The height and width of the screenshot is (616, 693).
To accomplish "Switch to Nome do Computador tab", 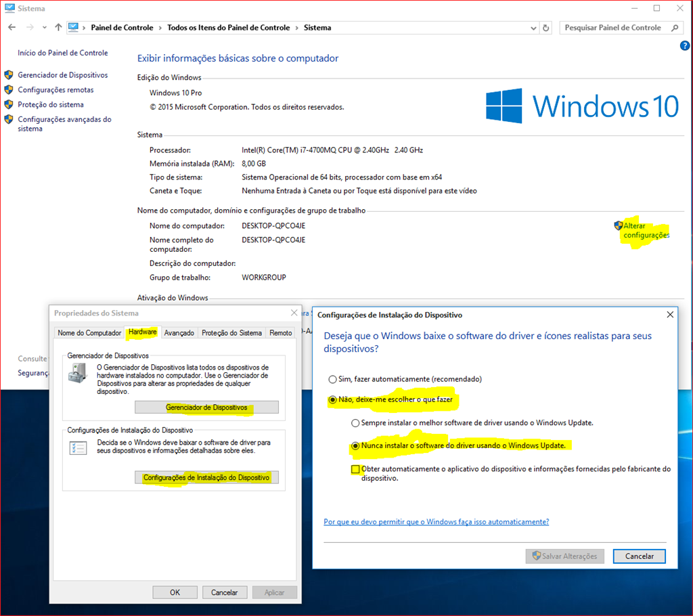I will (89, 332).
